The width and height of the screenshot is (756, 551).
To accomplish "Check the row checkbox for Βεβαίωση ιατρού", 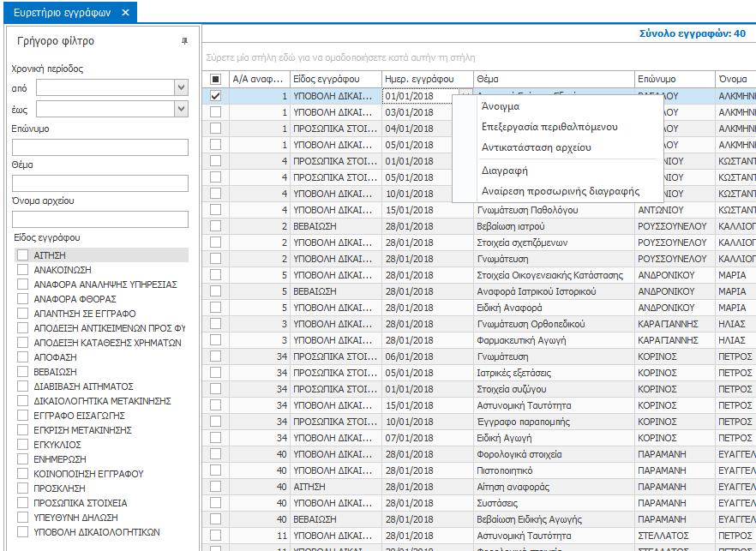I will [x=215, y=226].
